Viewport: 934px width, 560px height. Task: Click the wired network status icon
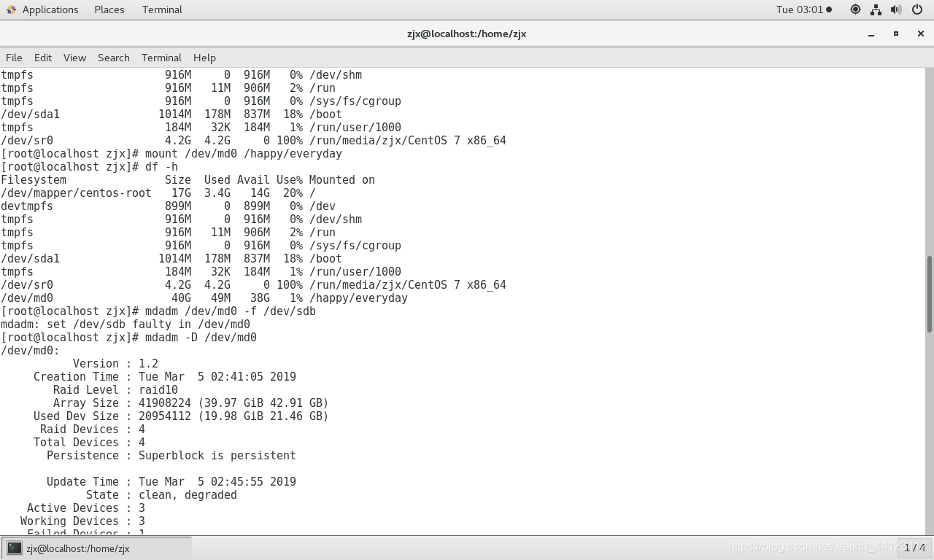coord(876,9)
